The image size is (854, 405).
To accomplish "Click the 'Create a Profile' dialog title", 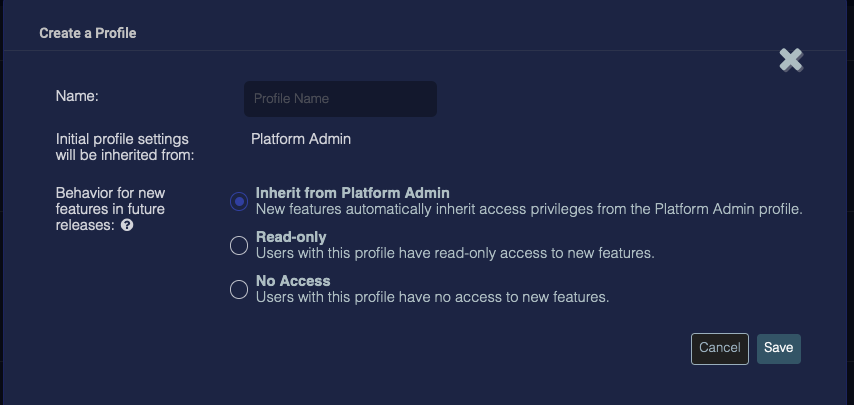I will 88,33.
